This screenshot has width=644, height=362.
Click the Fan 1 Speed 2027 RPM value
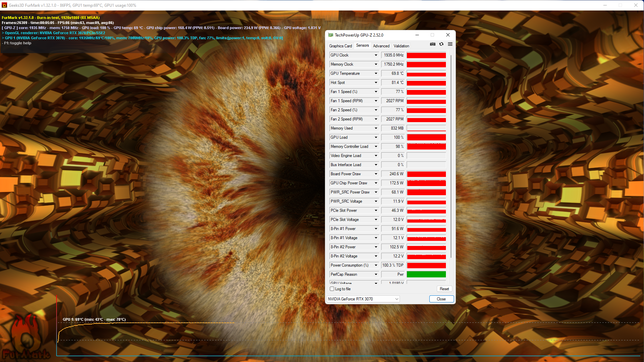click(x=393, y=101)
